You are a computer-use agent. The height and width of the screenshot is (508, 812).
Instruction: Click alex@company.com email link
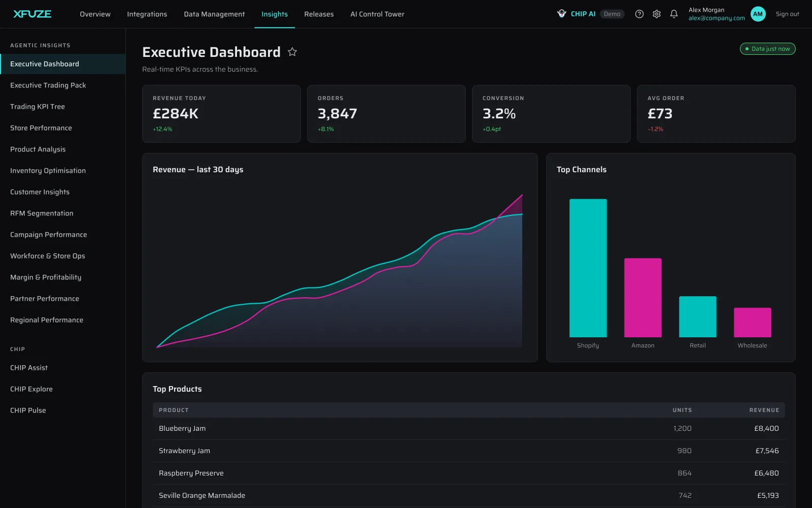click(x=717, y=18)
